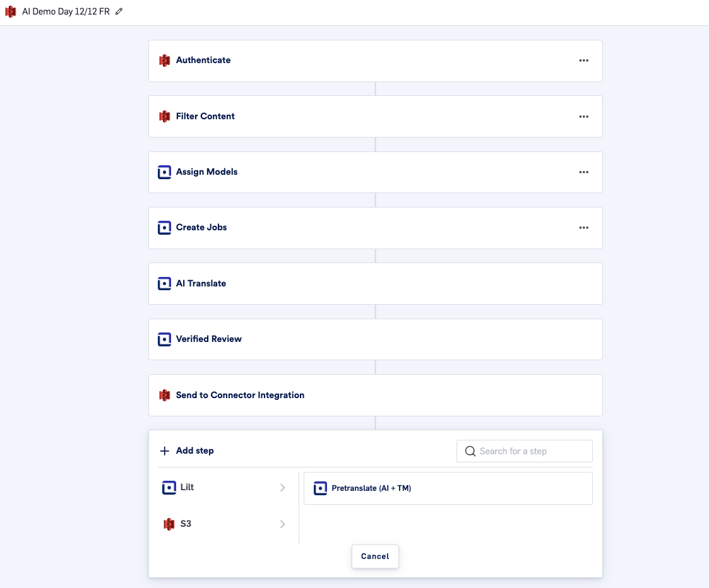Select the S3 step category
Screen dimensions: 709x588
tap(225, 524)
